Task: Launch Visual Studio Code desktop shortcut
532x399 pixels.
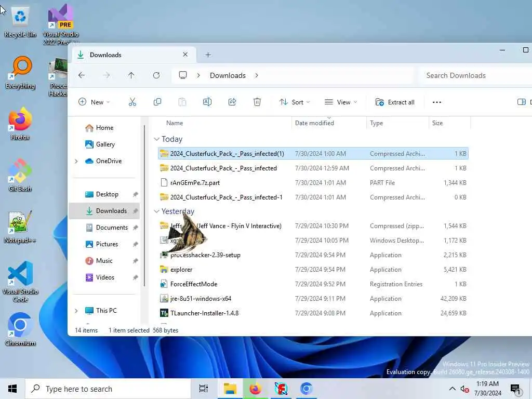Action: point(20,282)
